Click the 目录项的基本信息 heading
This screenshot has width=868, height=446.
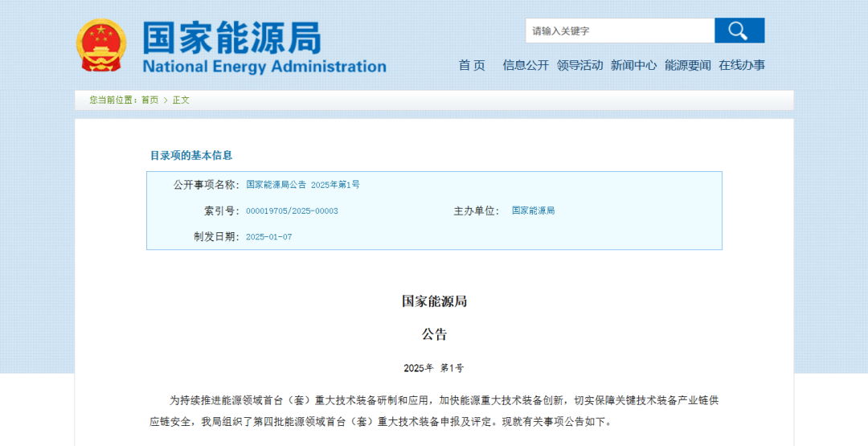tap(191, 155)
